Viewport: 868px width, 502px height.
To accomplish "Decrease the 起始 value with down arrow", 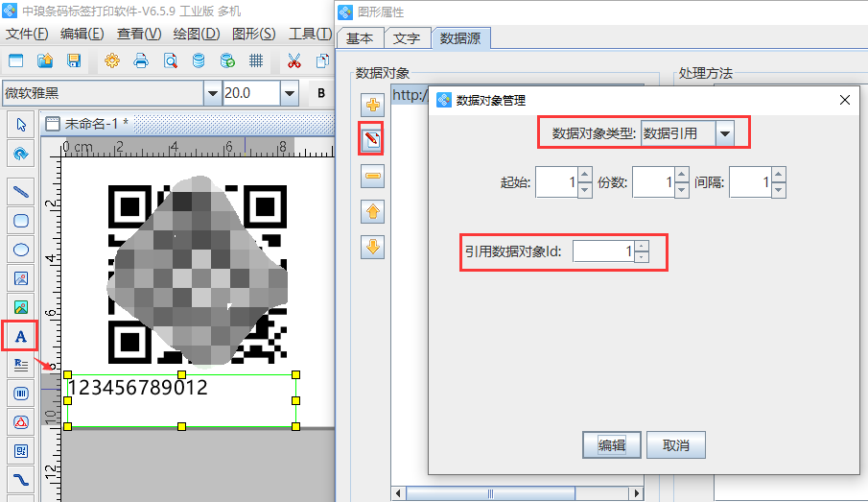I will [x=584, y=189].
